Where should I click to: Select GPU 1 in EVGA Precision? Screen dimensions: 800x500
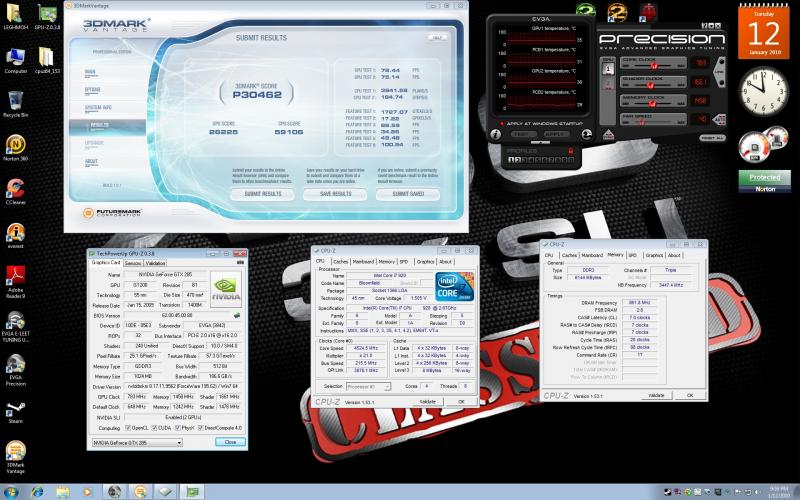[x=608, y=70]
